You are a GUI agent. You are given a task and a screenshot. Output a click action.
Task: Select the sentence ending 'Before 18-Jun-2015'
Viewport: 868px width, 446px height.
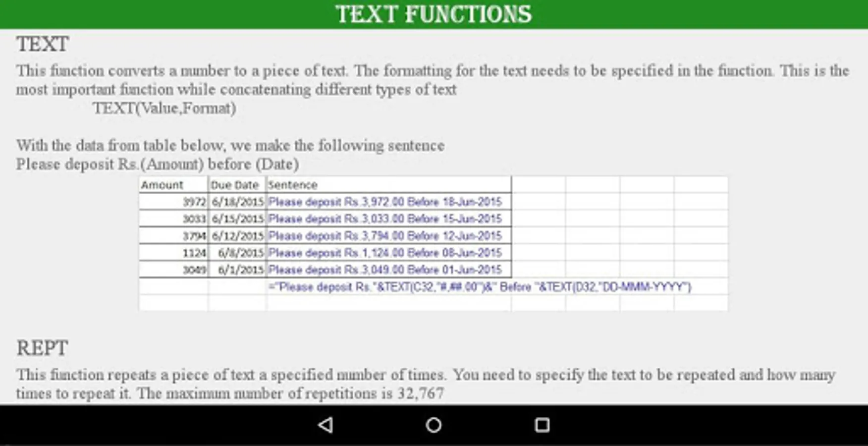[389, 202]
